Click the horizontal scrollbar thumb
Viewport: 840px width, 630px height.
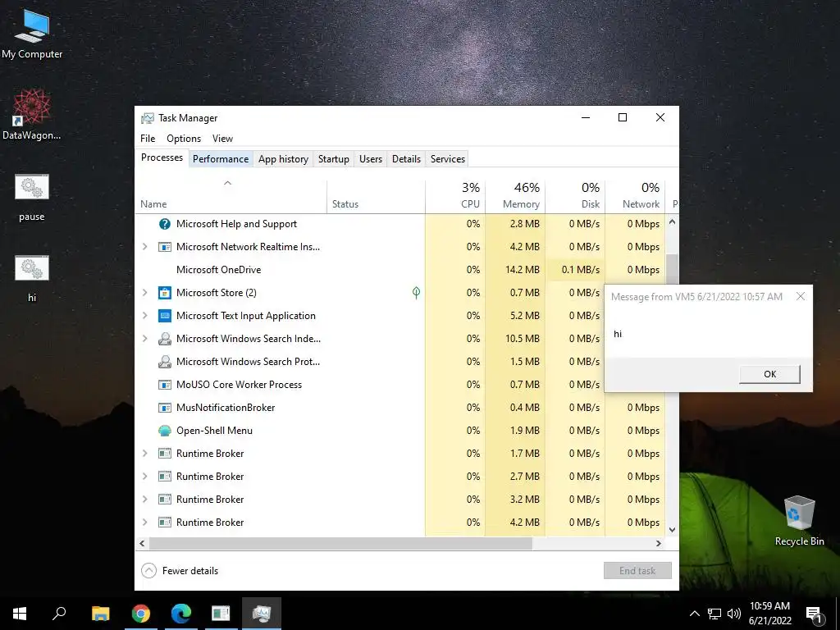coord(340,543)
